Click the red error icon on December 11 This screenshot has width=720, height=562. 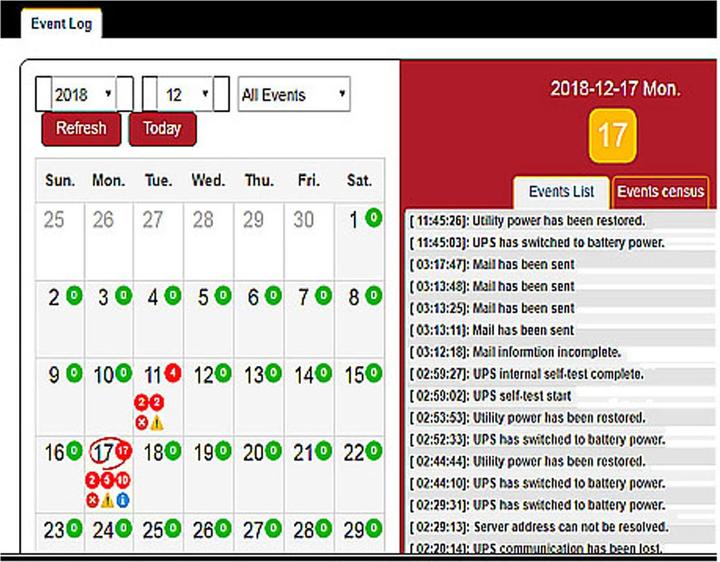point(141,423)
